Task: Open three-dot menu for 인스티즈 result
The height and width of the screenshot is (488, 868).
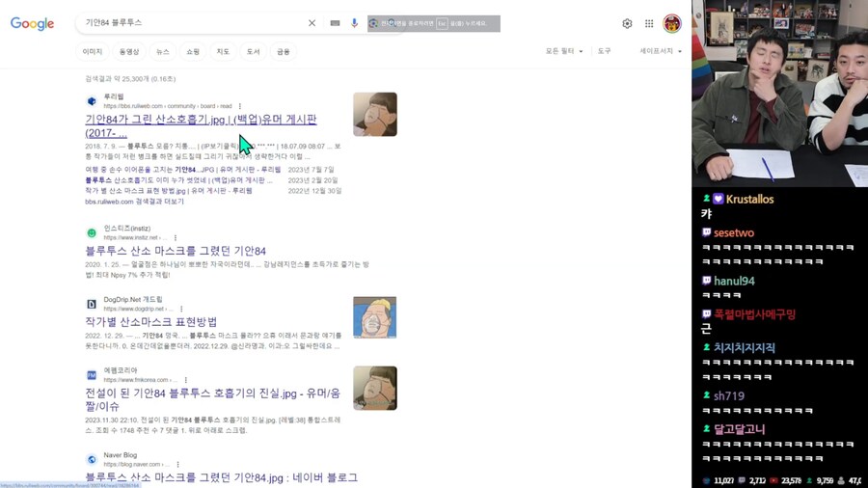Action: point(176,238)
